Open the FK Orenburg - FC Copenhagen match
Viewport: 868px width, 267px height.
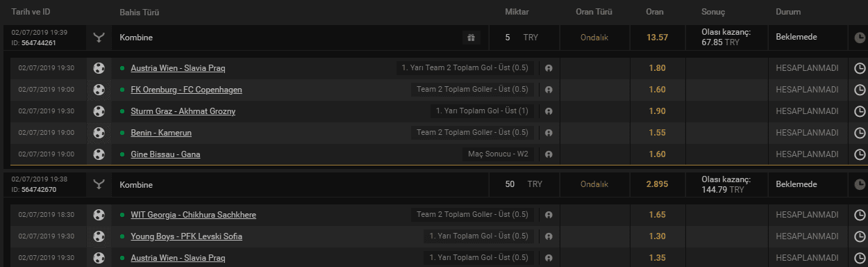(186, 90)
